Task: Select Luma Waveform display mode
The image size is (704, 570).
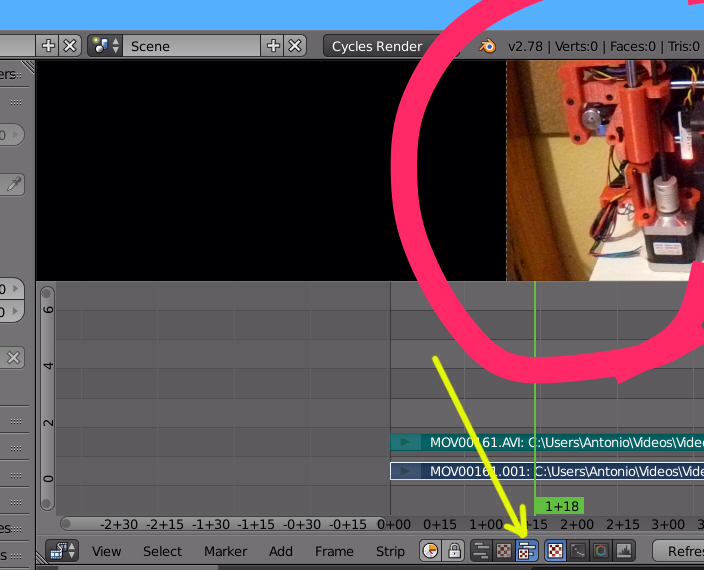Action: point(578,551)
